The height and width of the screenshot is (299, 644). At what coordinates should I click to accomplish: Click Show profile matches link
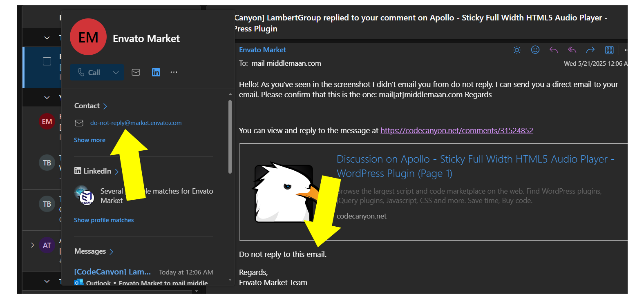pos(104,220)
